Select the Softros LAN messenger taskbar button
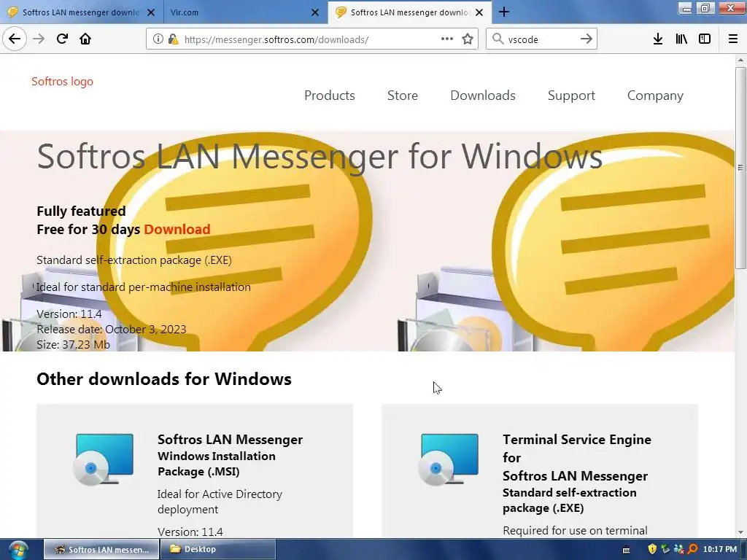This screenshot has width=747, height=560. (101, 550)
